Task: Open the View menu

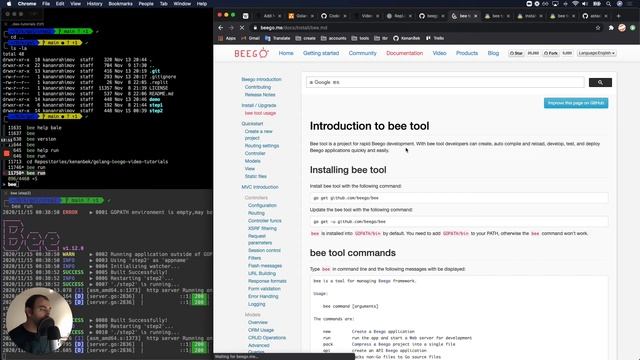Action: click(x=75, y=4)
